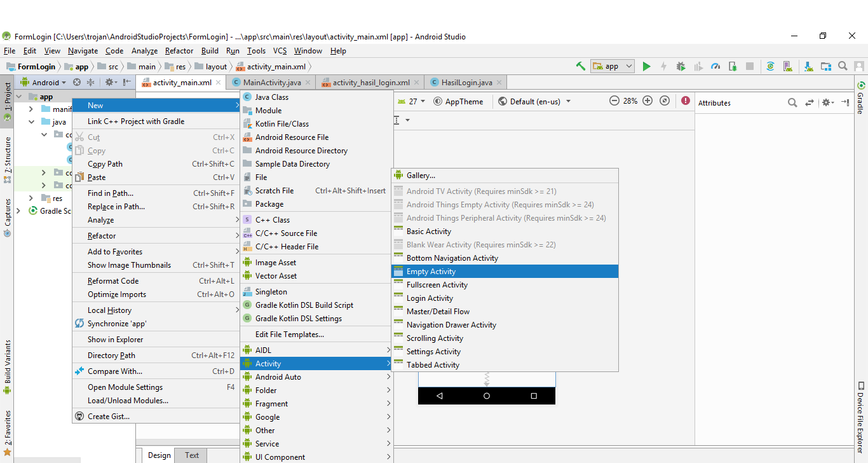
Task: Open the app run configuration dropdown
Action: (x=612, y=66)
